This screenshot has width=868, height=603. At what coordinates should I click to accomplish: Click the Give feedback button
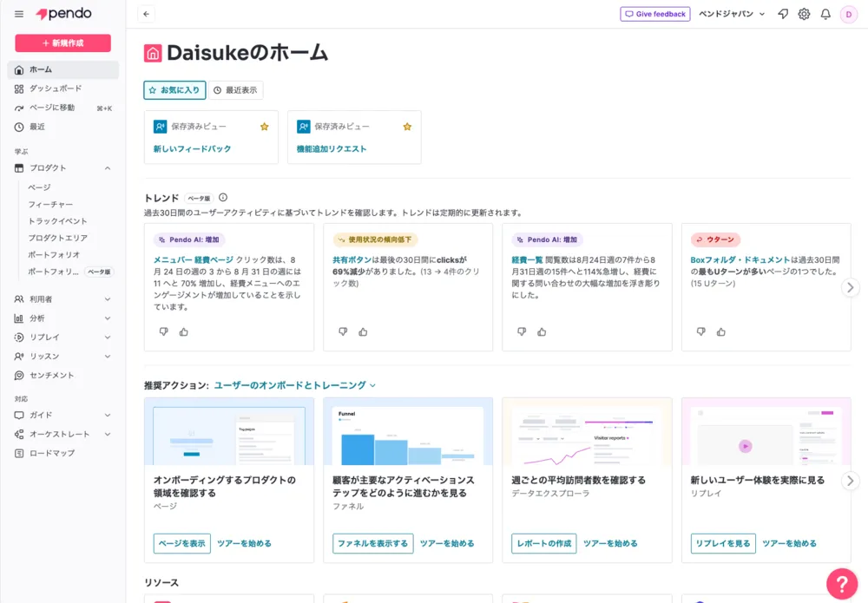[x=654, y=14]
